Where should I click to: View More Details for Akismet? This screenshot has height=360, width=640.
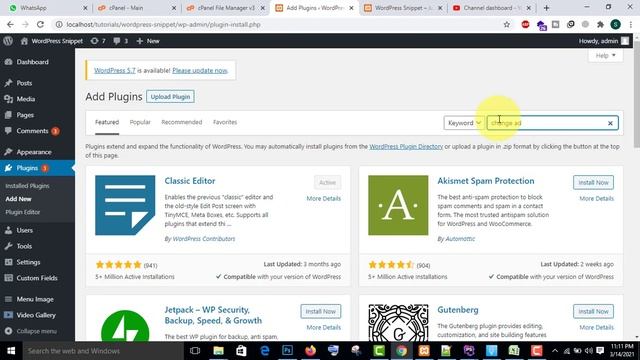click(596, 198)
